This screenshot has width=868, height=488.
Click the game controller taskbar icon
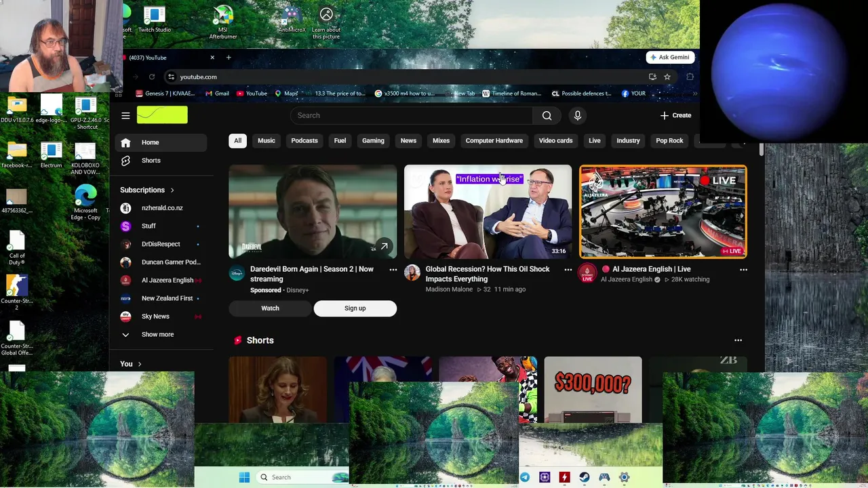coord(604,477)
